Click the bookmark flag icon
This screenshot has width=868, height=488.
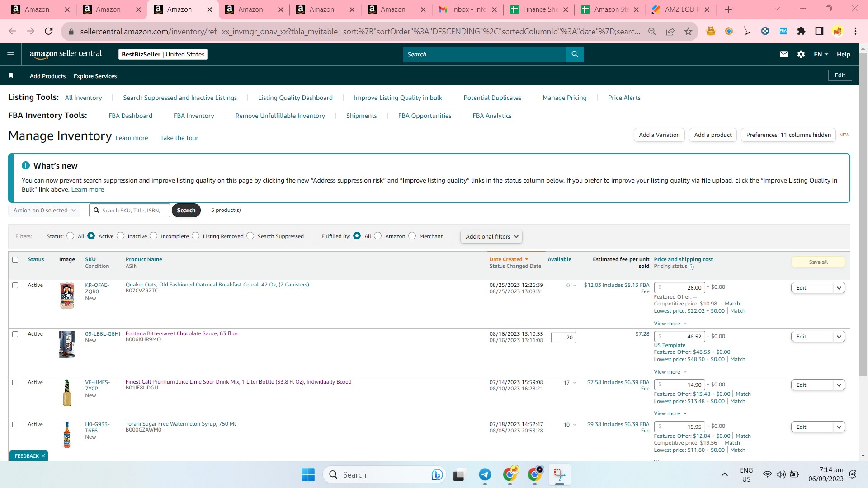(11, 76)
